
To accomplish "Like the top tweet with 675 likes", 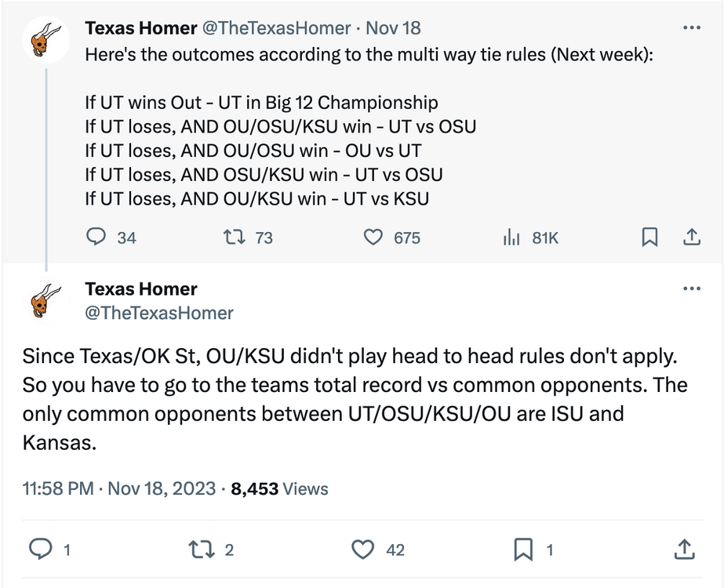I will click(x=375, y=237).
